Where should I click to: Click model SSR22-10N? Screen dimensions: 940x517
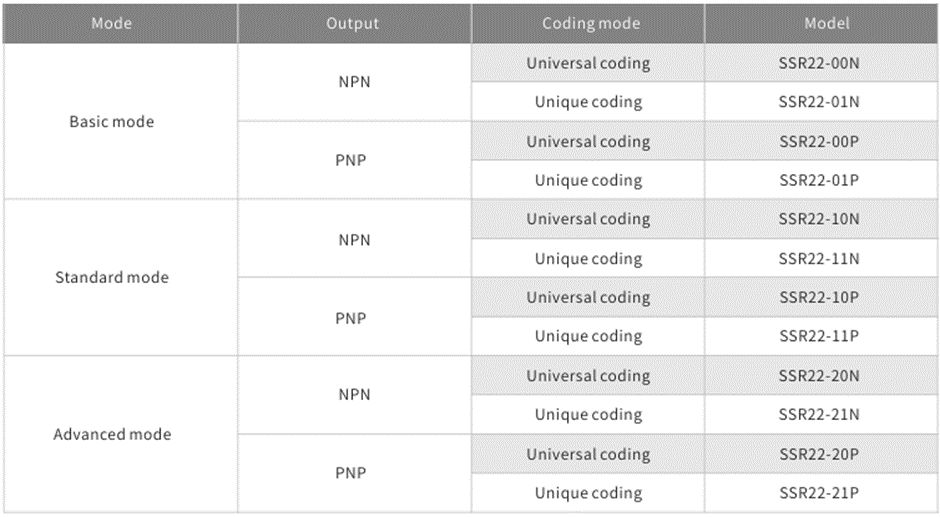819,219
